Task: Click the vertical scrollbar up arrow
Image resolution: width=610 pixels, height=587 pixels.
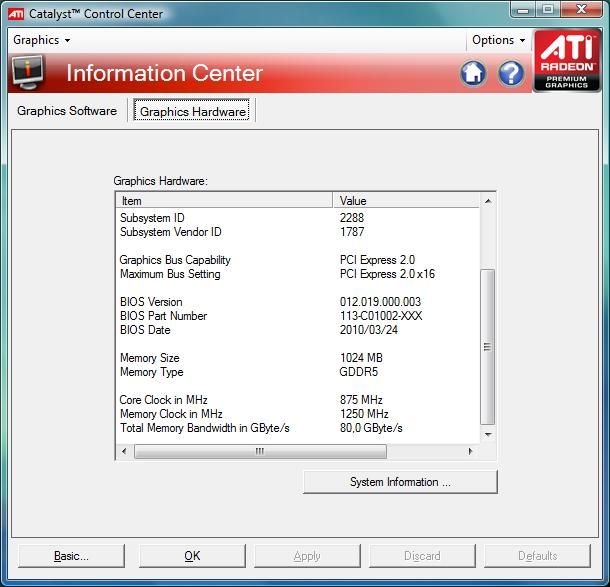Action: [488, 201]
